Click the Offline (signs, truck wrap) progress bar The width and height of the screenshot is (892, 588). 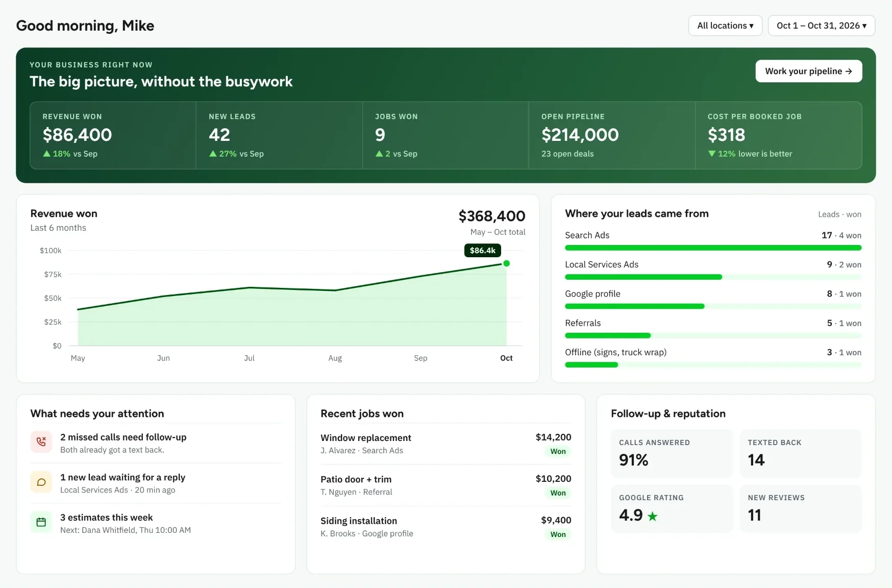coord(713,365)
